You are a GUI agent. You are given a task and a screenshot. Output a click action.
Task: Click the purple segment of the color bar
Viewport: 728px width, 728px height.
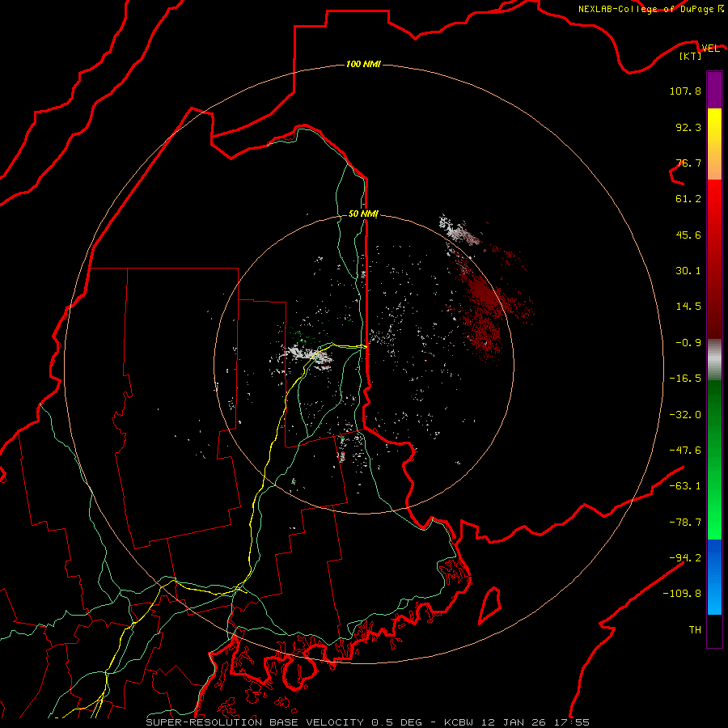point(714,91)
